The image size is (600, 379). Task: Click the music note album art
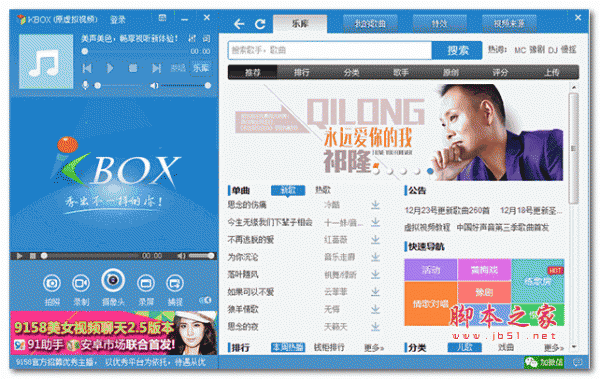(x=46, y=62)
